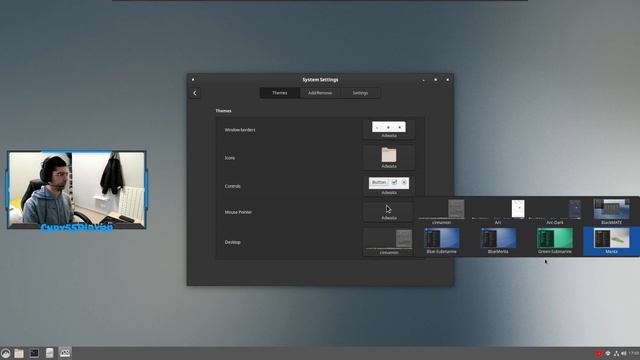Open the document icon in the panel
This screenshot has width=640, height=360.
point(49,353)
